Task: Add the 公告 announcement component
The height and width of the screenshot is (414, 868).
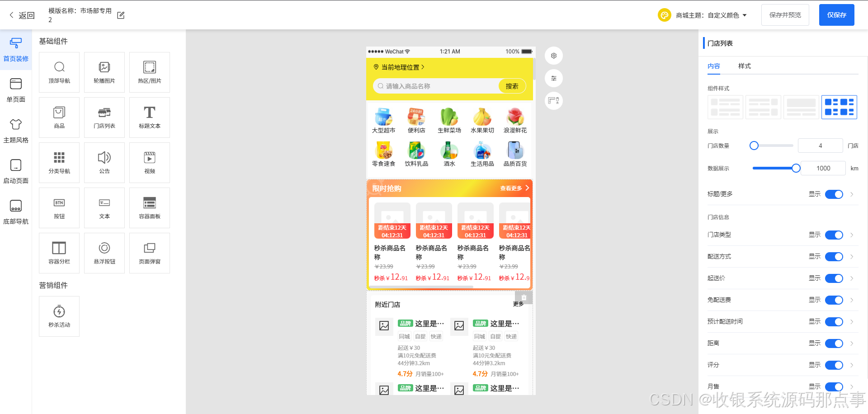Action: pos(104,163)
